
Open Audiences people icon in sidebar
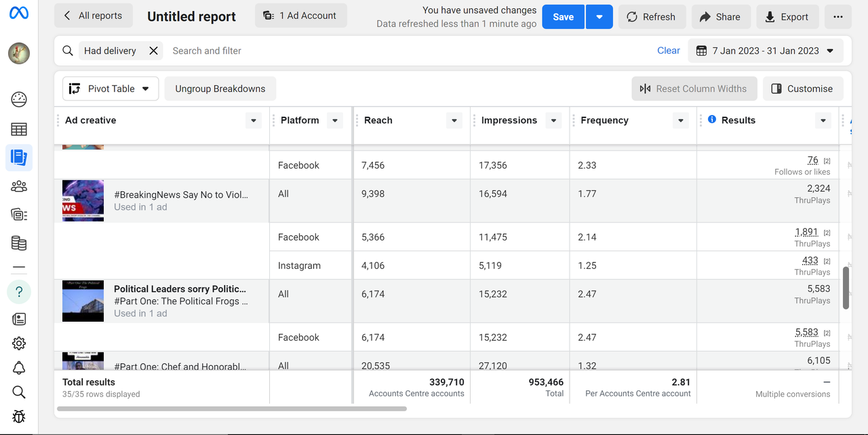coord(19,186)
